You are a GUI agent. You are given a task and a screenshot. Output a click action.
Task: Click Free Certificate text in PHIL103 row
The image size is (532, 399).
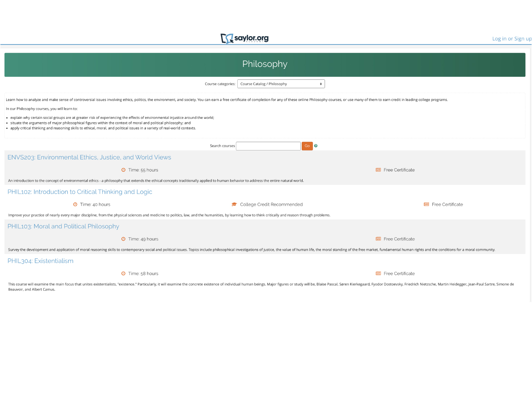point(399,239)
